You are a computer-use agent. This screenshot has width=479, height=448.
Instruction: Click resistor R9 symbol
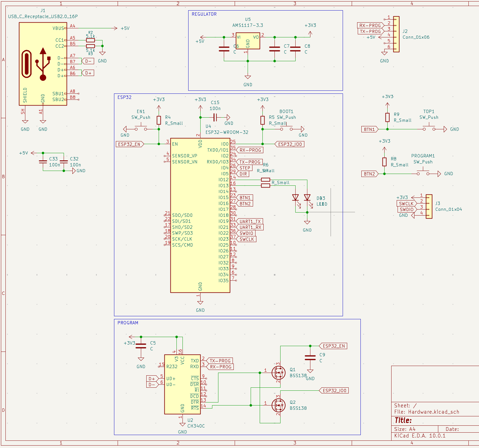(x=387, y=117)
